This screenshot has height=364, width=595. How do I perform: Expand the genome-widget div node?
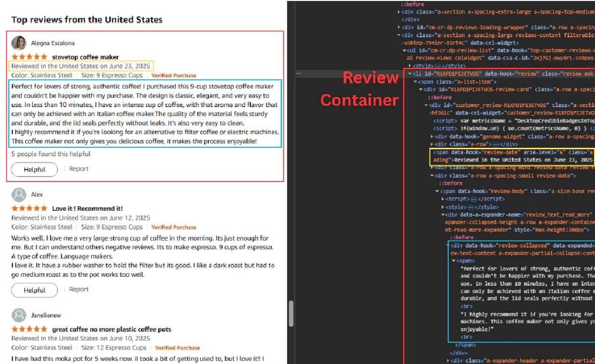pyautogui.click(x=432, y=136)
